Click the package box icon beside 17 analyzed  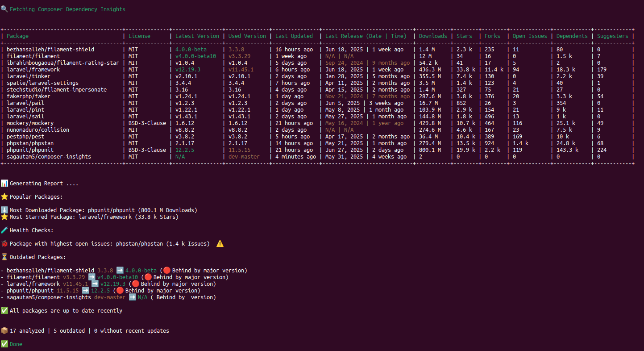coord(4,331)
